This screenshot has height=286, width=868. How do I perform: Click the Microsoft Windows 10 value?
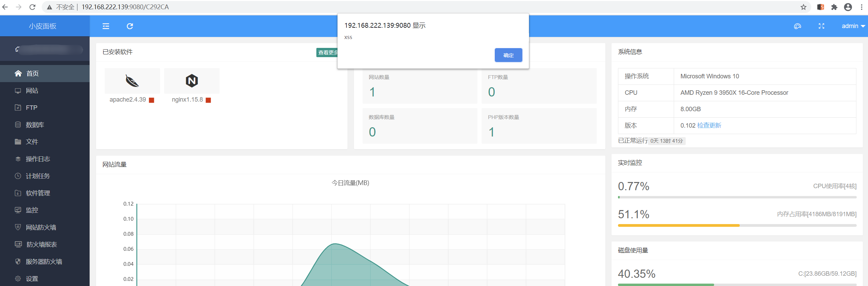pos(710,76)
